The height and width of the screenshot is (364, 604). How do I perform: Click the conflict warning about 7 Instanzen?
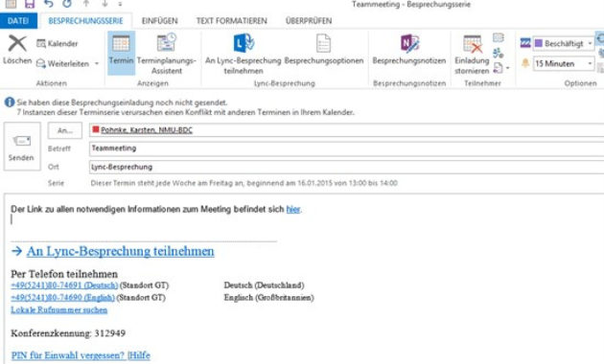(185, 112)
